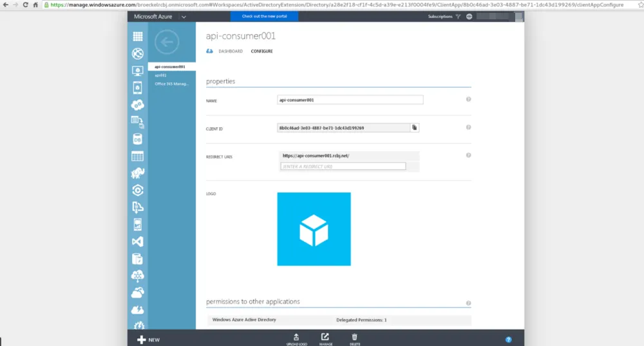Select the existing redirect URI https://api-consumer001.rcbj.net/
The image size is (644, 346).
point(316,156)
